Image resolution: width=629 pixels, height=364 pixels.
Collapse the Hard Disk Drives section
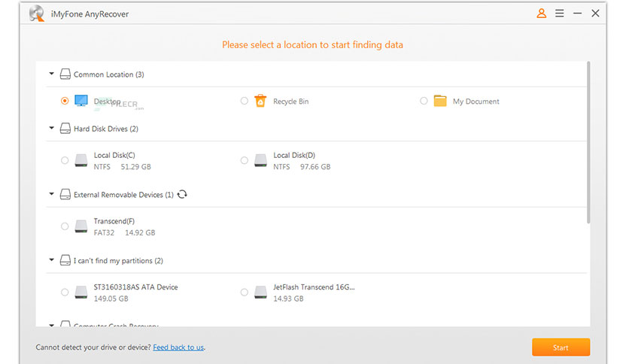pyautogui.click(x=52, y=129)
